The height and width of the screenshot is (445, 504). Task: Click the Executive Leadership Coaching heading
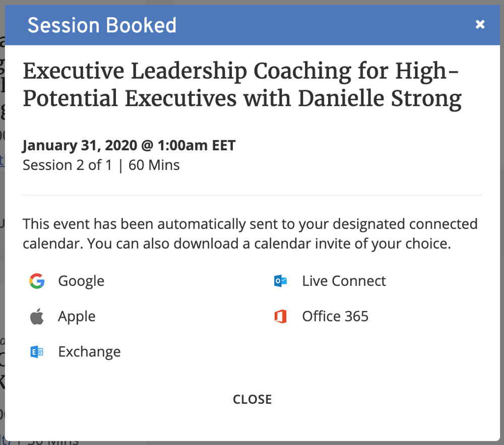(x=242, y=85)
